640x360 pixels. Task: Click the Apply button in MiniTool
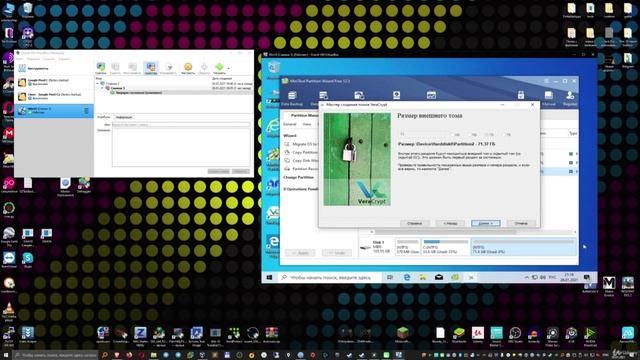[300, 253]
